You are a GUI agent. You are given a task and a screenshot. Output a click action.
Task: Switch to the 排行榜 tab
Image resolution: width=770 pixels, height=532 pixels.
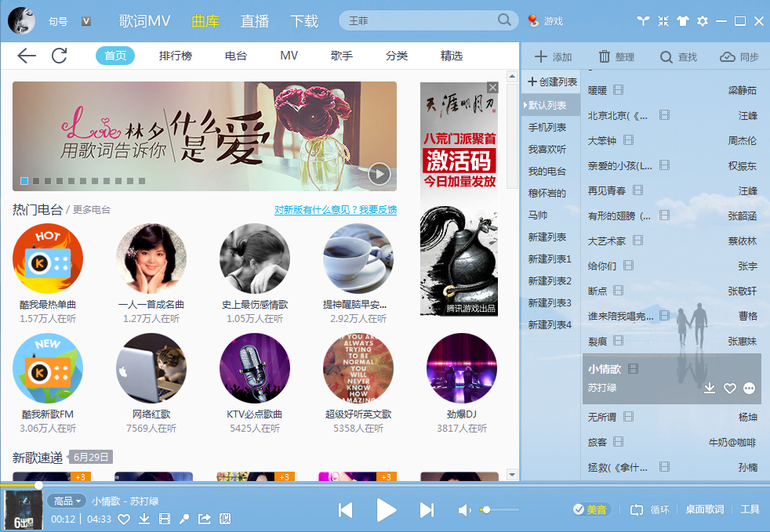(174, 56)
